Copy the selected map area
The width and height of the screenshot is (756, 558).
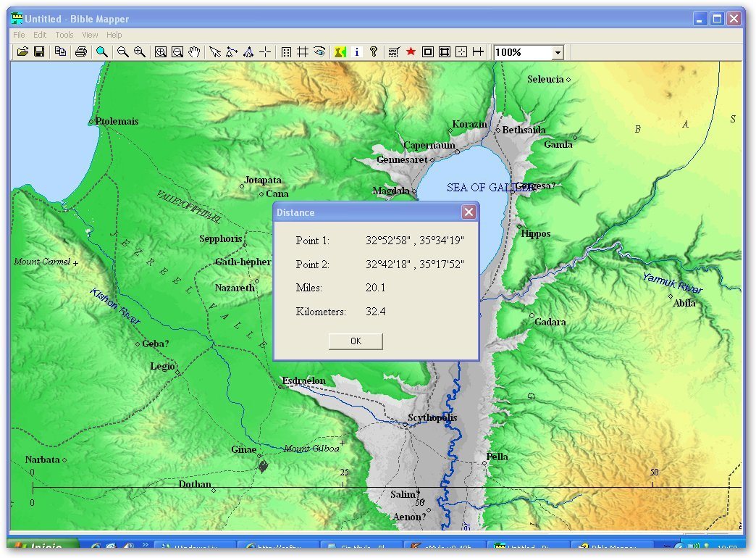pyautogui.click(x=61, y=51)
